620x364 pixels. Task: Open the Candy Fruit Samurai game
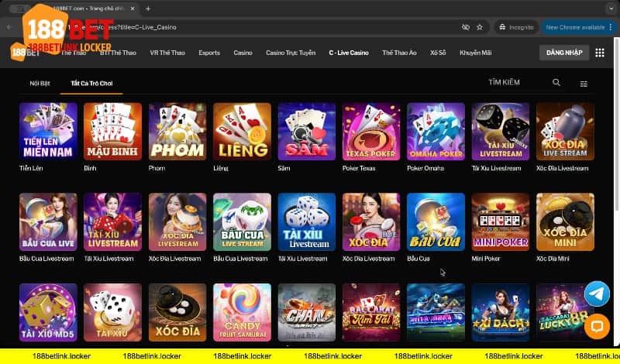click(x=242, y=312)
